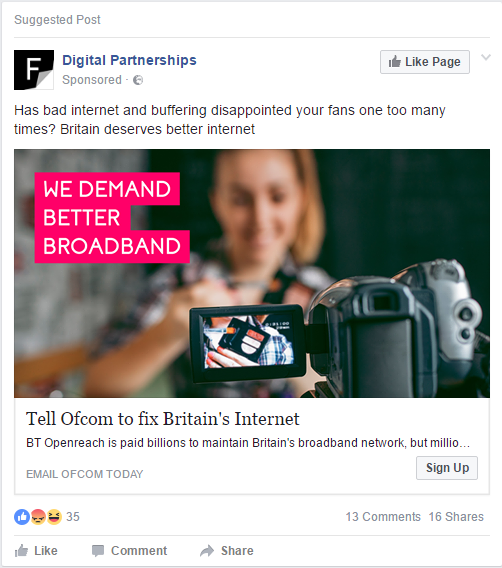
Task: View the 16 Shares link
Action: (x=456, y=517)
